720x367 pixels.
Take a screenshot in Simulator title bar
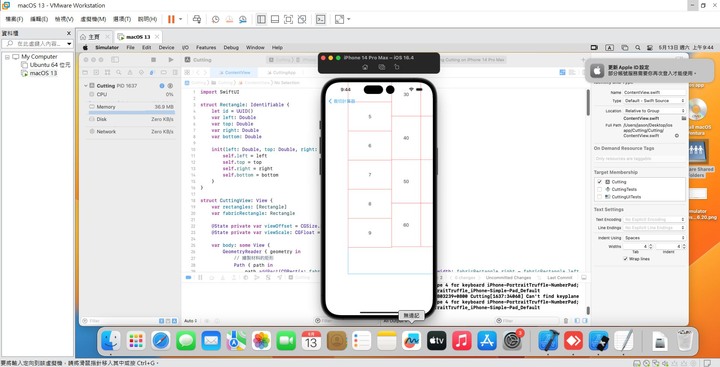click(x=381, y=67)
